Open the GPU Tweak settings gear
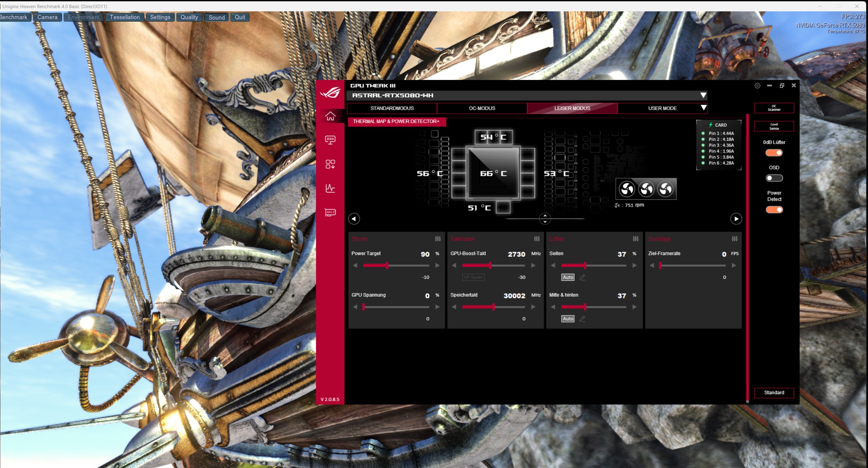This screenshot has width=868, height=468. click(x=757, y=86)
